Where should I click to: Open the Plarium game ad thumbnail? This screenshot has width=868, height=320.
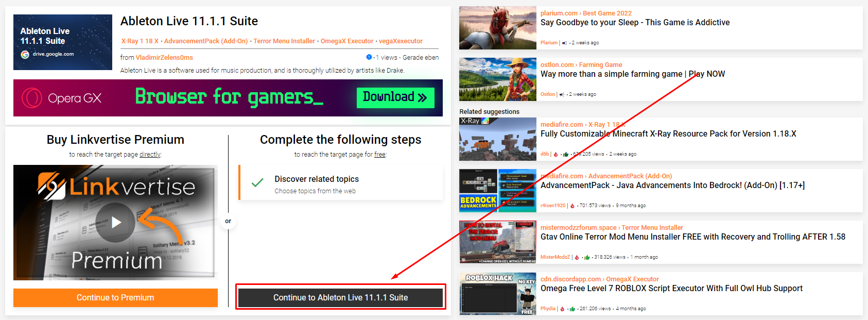(498, 28)
